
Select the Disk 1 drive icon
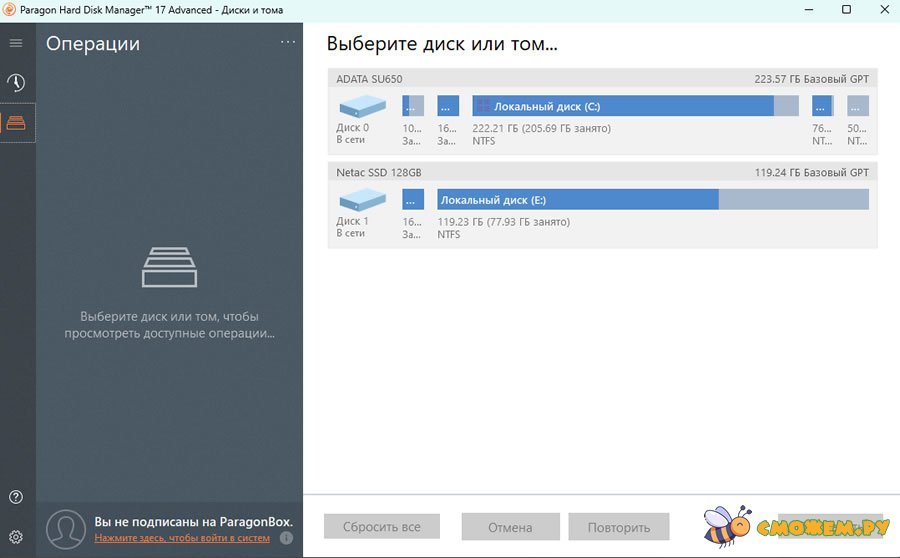(361, 200)
